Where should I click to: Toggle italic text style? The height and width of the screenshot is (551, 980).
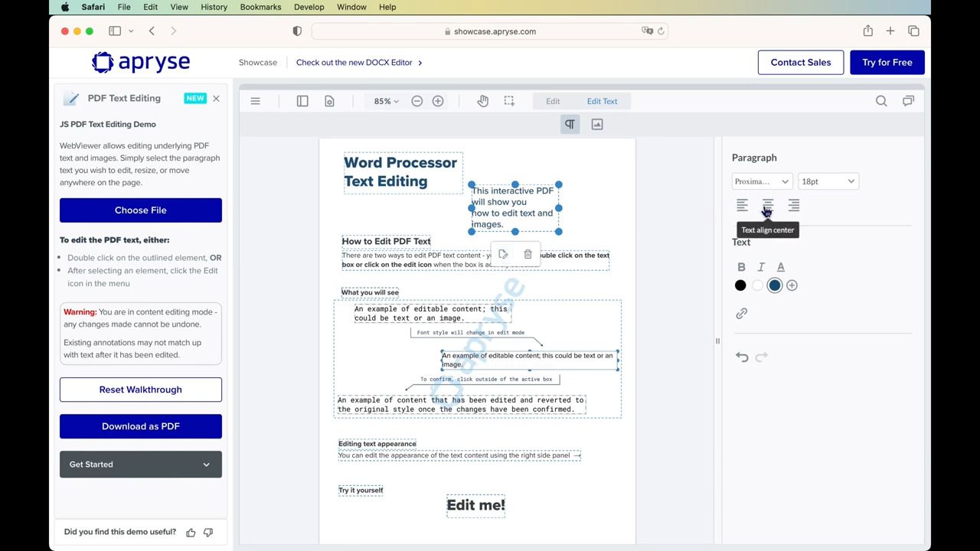[x=761, y=267]
